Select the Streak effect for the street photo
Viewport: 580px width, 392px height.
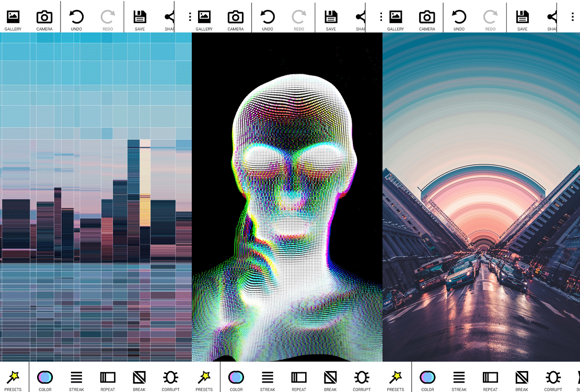coord(459,380)
